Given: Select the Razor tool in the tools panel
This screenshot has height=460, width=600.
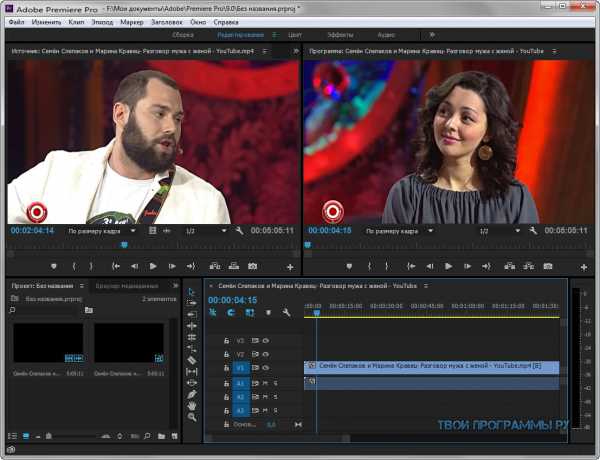Looking at the screenshot, I should pos(192,359).
